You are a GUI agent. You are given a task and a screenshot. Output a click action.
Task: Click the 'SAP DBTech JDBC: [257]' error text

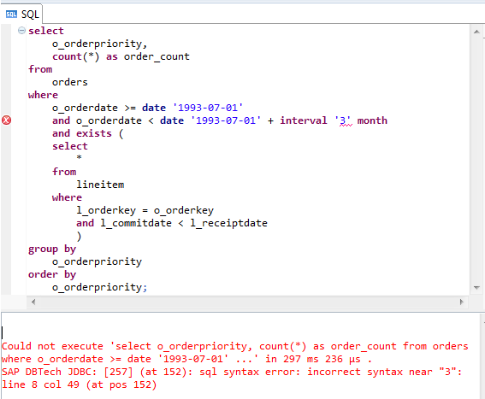pyautogui.click(x=67, y=372)
